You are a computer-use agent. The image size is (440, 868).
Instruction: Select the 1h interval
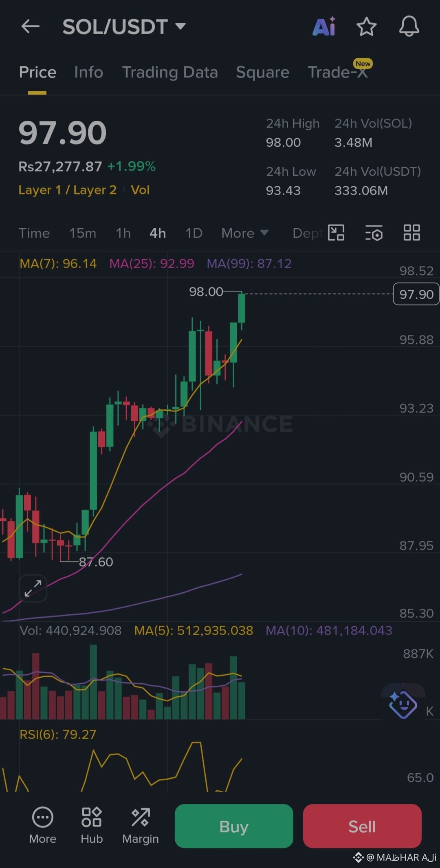(x=123, y=233)
